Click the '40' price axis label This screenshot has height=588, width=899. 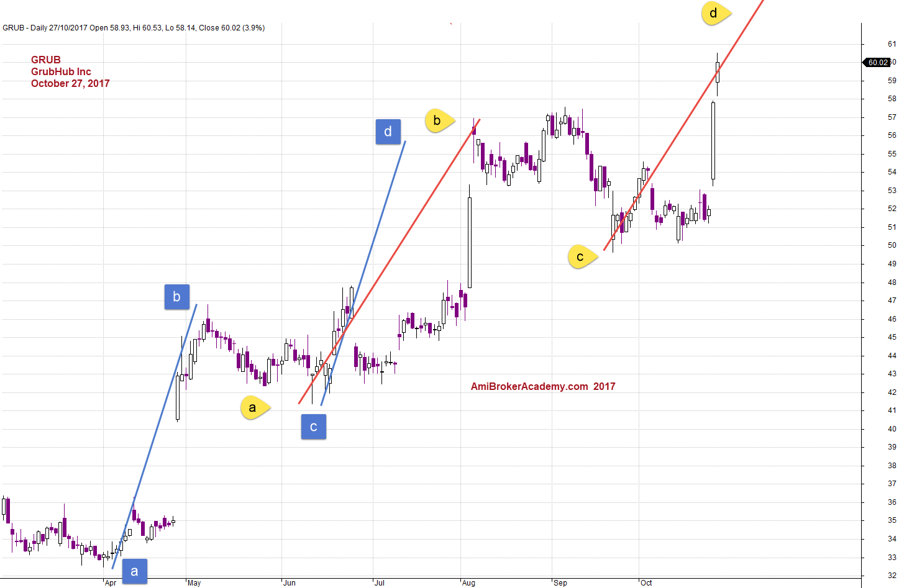tap(892, 429)
